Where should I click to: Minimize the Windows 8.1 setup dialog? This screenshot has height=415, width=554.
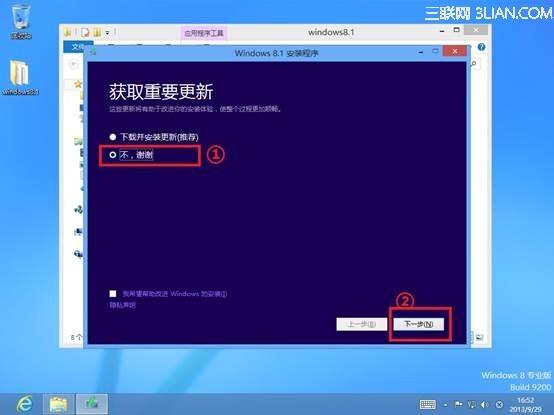pos(420,52)
